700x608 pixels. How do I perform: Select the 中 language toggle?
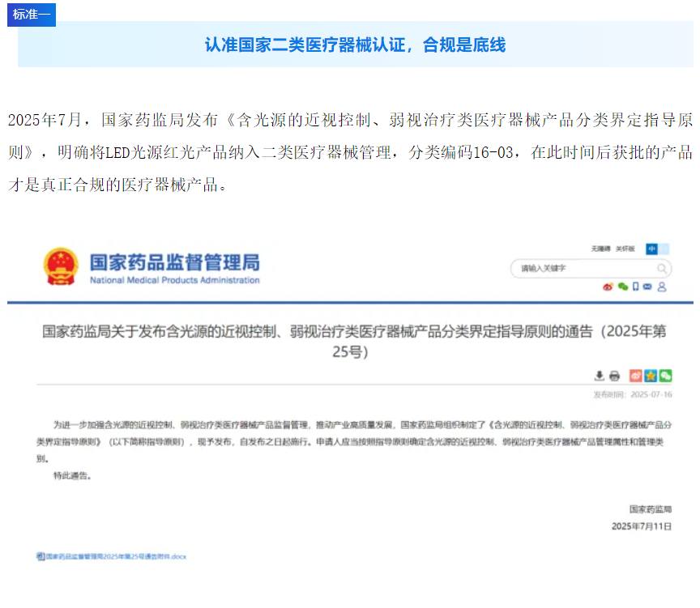click(x=651, y=249)
